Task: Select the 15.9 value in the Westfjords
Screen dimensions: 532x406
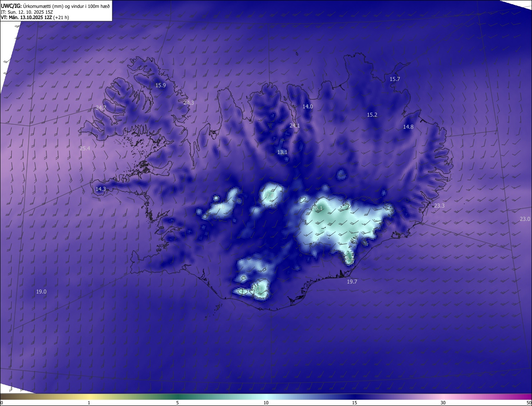Action: [x=160, y=86]
